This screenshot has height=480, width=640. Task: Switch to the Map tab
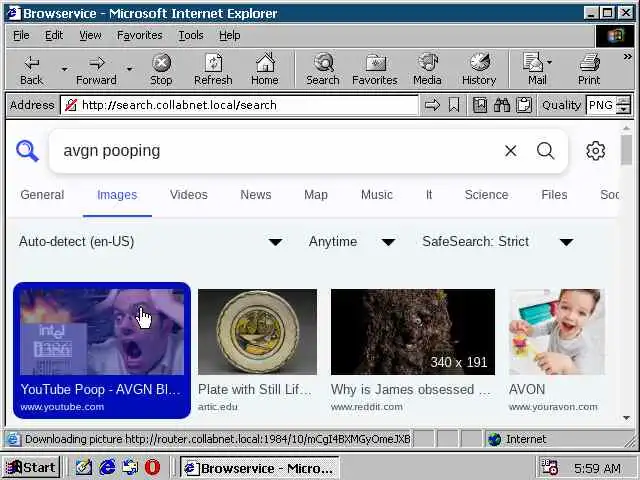point(316,195)
